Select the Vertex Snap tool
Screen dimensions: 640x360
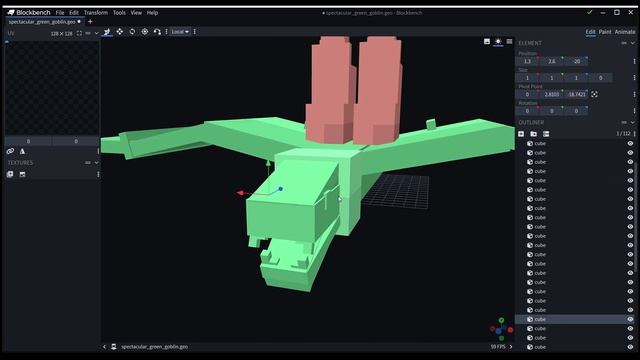pyautogui.click(x=157, y=31)
